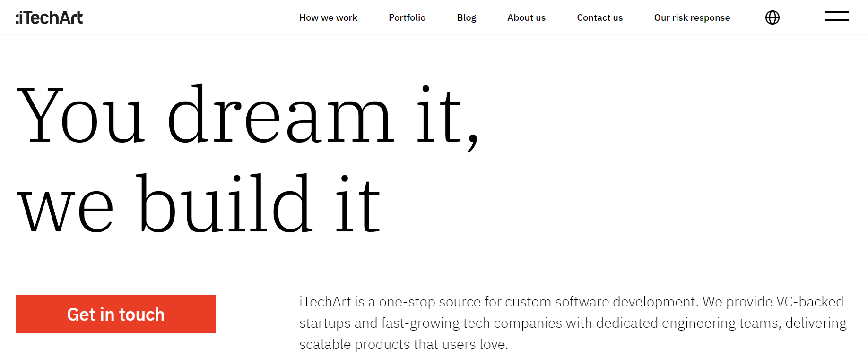Open the globe language selector
This screenshot has width=868, height=357.
772,17
